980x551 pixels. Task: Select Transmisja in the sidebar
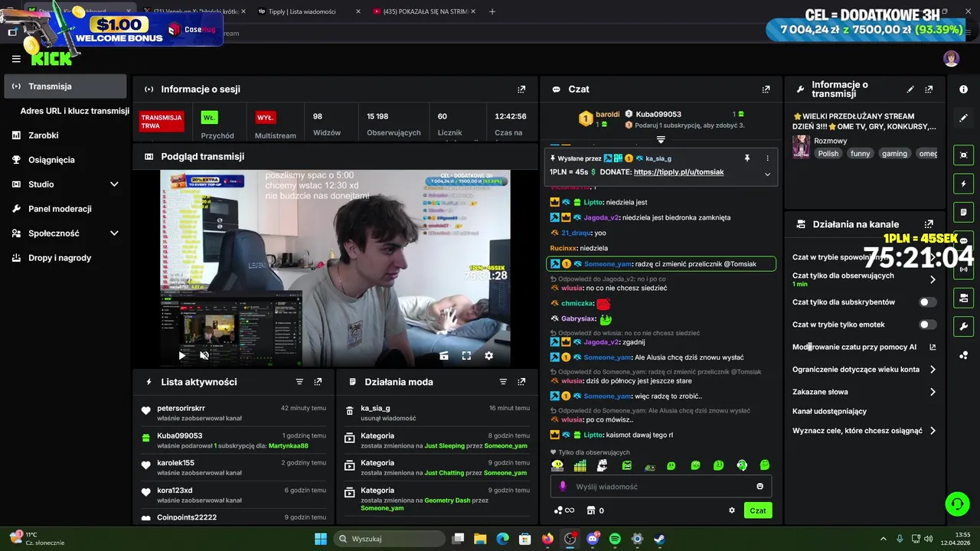pyautogui.click(x=65, y=86)
